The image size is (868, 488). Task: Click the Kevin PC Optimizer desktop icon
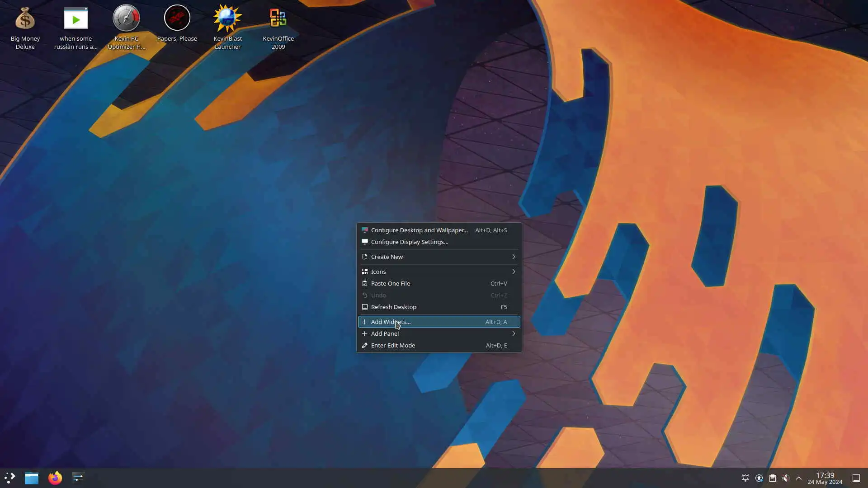126,19
